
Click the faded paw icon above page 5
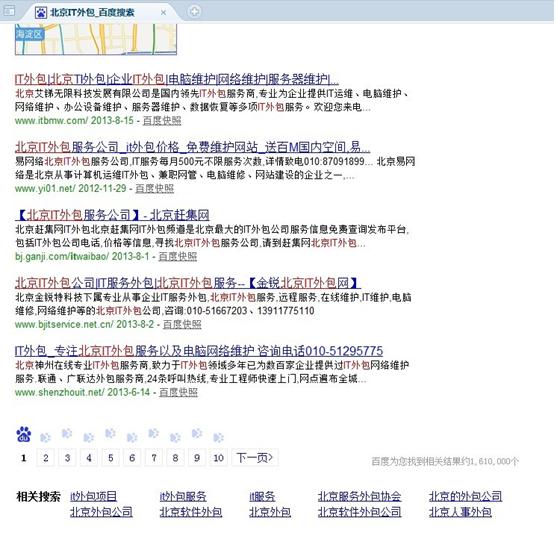point(110,433)
